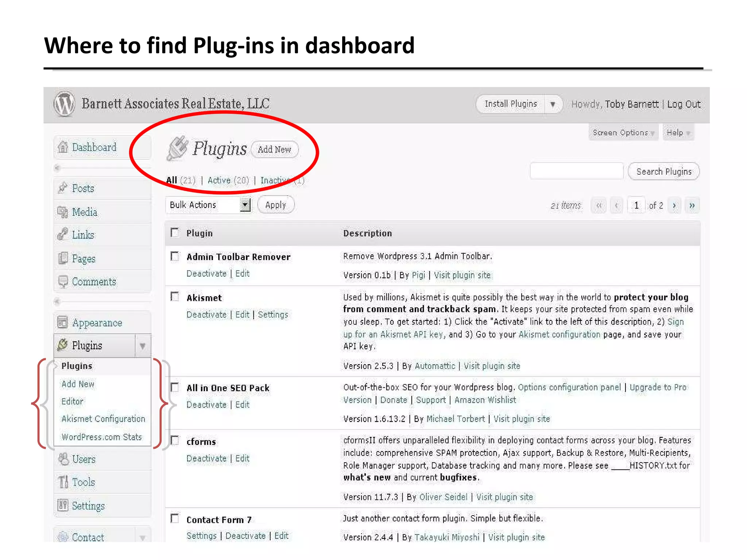Open Editor in Plugins submenu
Screen dimensions: 747x560
pos(72,401)
